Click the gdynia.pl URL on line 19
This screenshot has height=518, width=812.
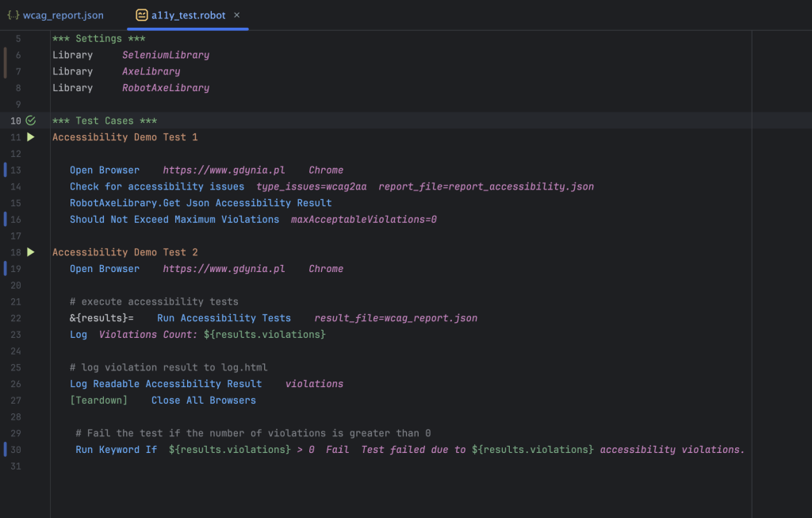coord(224,269)
